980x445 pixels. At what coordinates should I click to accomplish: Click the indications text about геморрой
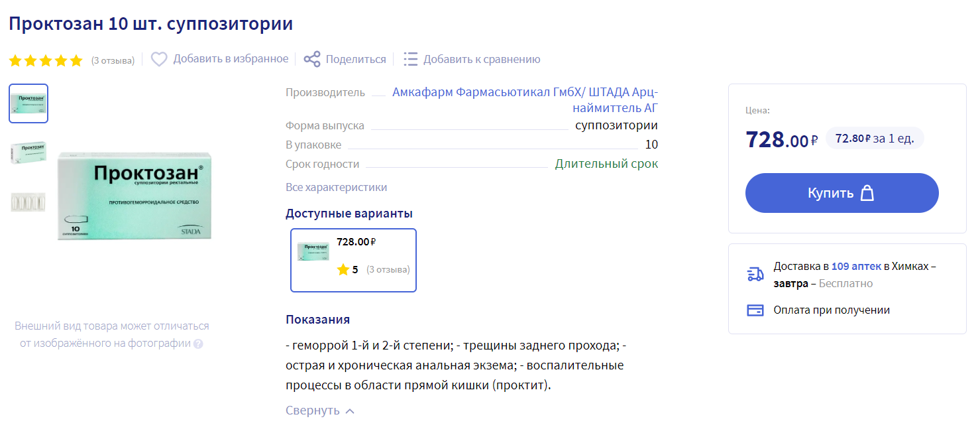[456, 365]
